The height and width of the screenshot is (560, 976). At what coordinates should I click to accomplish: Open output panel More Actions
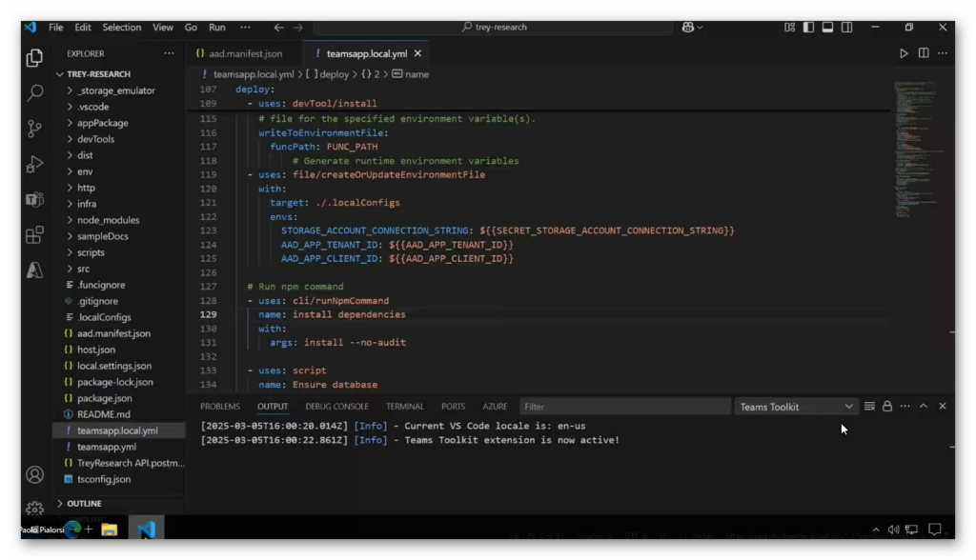pyautogui.click(x=905, y=407)
